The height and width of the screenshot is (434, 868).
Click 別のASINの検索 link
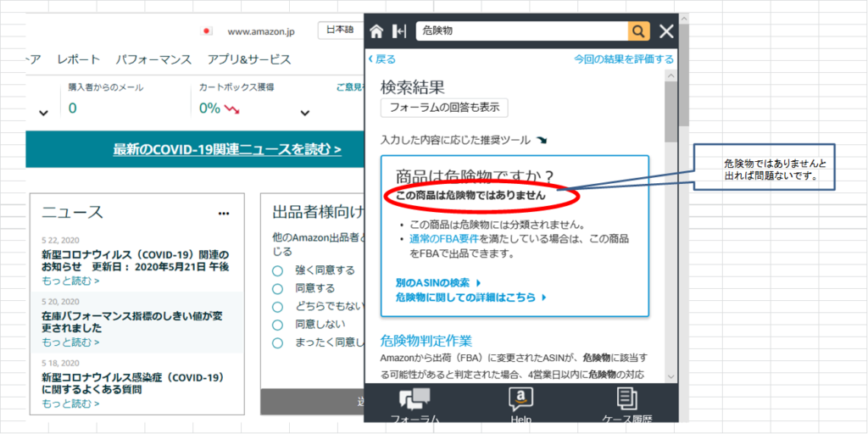pyautogui.click(x=438, y=283)
